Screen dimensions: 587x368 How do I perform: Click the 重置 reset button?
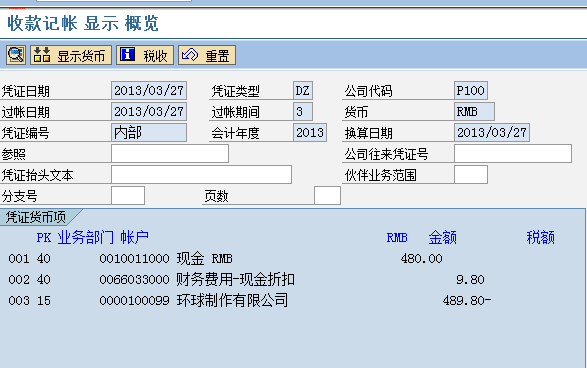click(207, 55)
